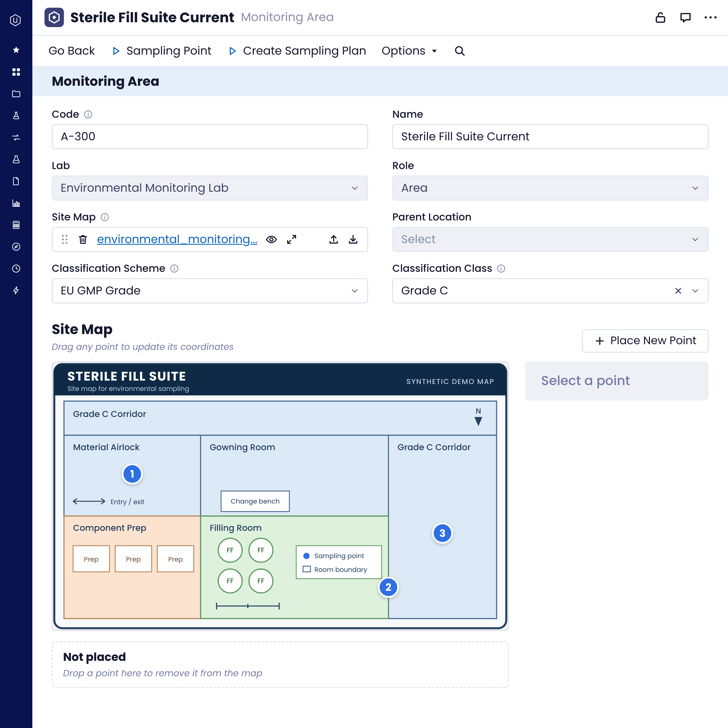728x728 pixels.
Task: Select sampling point 1 in Material Airlock
Action: click(132, 474)
